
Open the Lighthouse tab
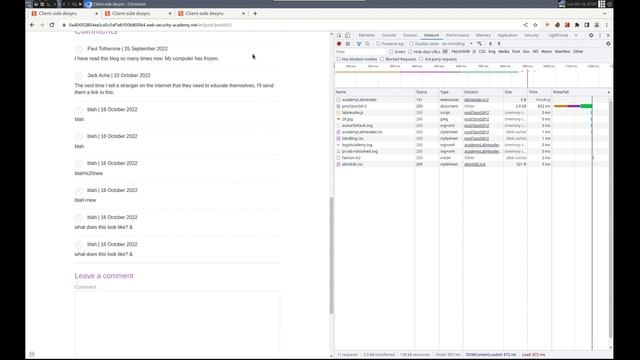click(x=558, y=36)
